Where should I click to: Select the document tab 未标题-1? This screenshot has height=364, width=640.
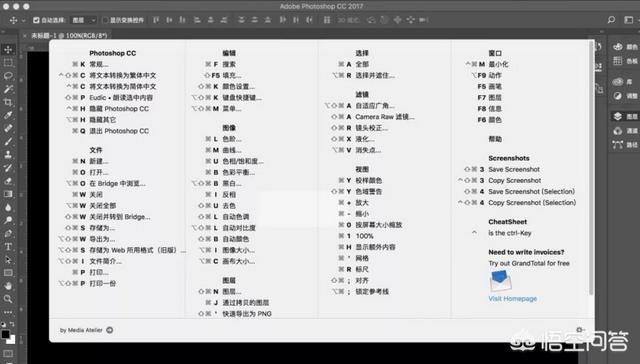tap(69, 36)
